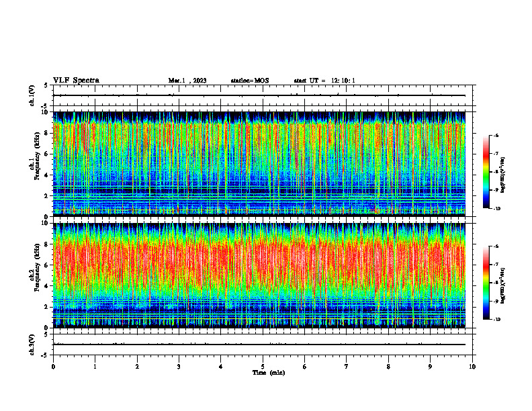Image resolution: width=532 pixels, height=411 pixels.
Task: Click the ch.3 voltage waveform strip
Action: click(x=263, y=345)
